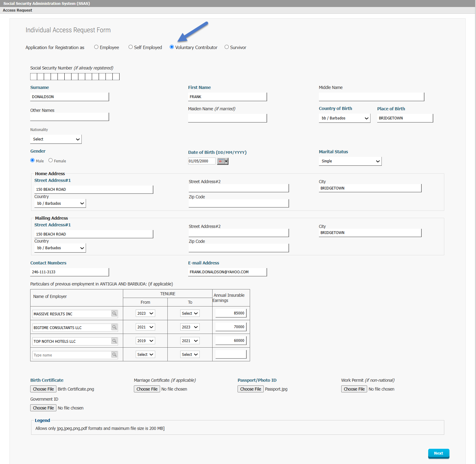Search employer icon beside MASSIVE RESULTS INC
The height and width of the screenshot is (464, 476).
[x=114, y=313]
